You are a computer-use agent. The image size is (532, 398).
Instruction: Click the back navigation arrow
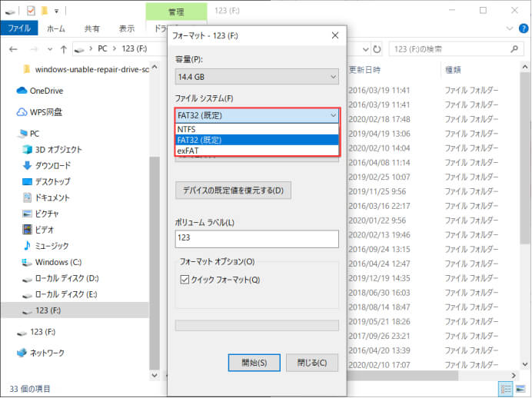pos(13,49)
